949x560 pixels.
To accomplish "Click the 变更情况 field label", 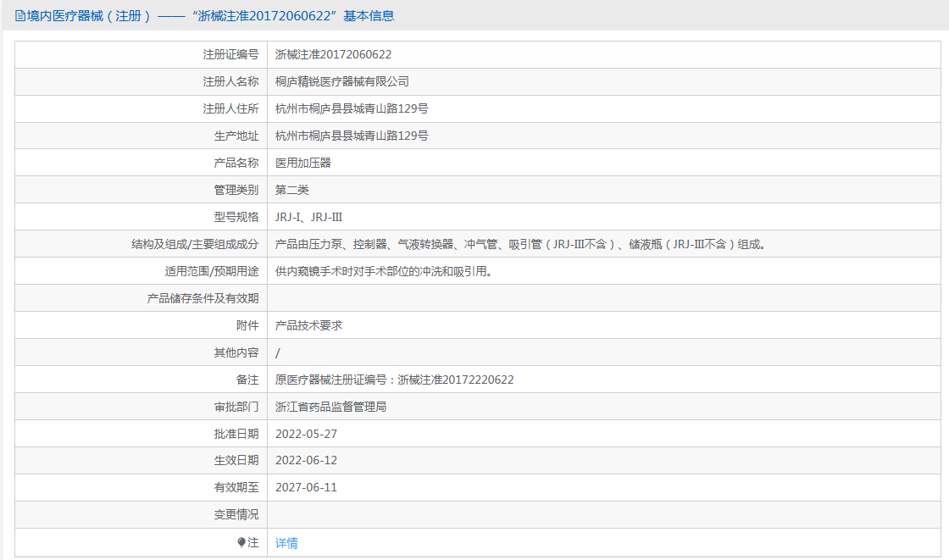I will pos(236,515).
